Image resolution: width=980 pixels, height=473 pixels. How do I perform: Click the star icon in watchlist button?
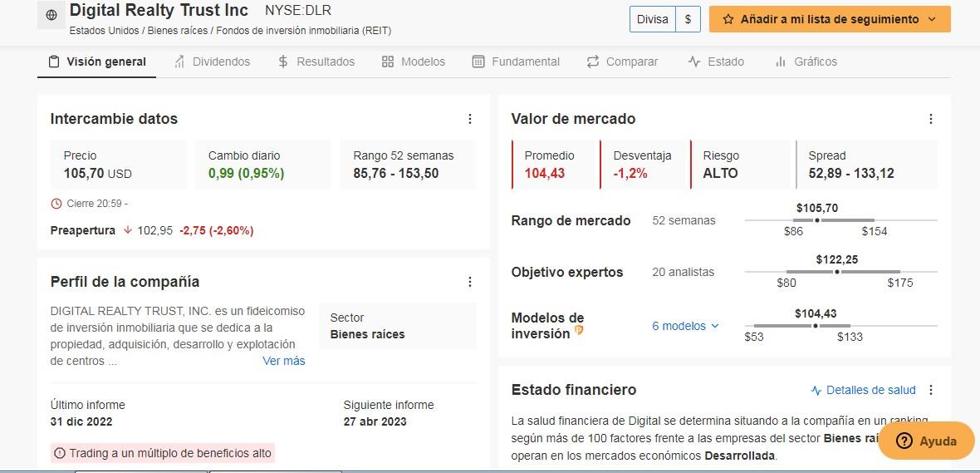(x=728, y=19)
